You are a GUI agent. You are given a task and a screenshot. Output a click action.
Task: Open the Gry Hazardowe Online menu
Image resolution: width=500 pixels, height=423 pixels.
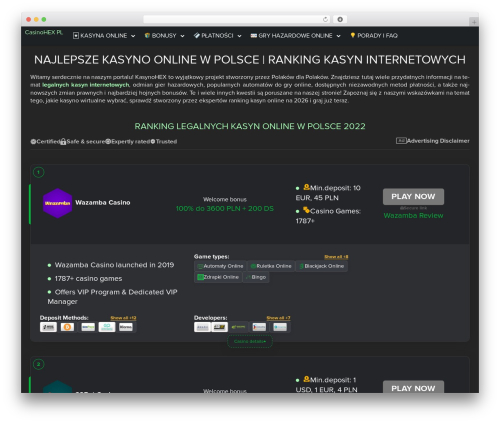click(x=295, y=36)
